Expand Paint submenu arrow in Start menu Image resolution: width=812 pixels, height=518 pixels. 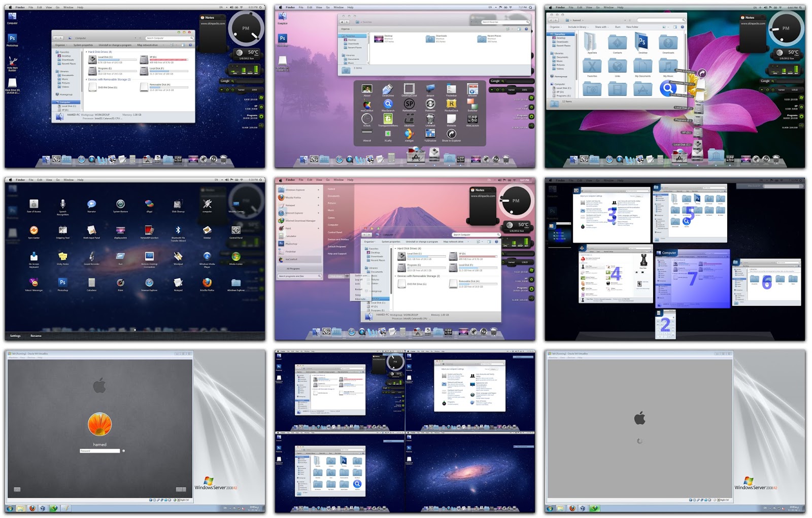[319, 228]
